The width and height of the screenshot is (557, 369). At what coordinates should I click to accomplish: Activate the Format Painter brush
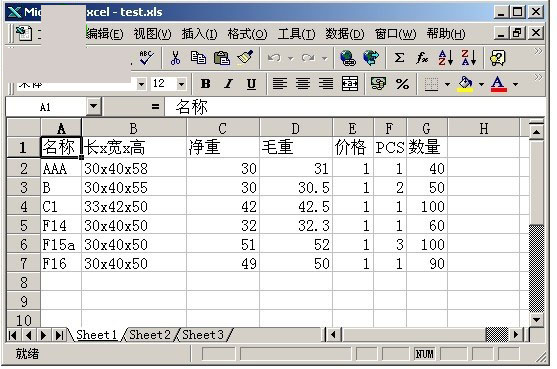(x=245, y=58)
